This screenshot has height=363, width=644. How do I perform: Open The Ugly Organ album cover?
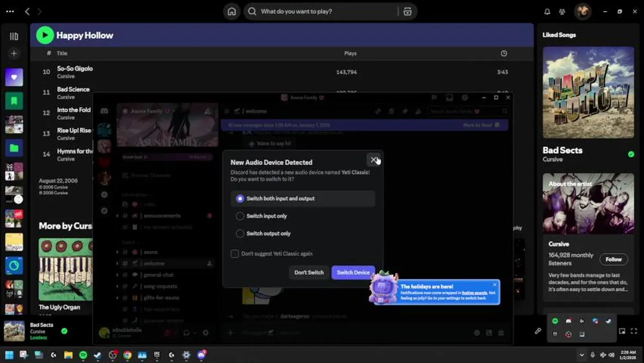coord(66,270)
